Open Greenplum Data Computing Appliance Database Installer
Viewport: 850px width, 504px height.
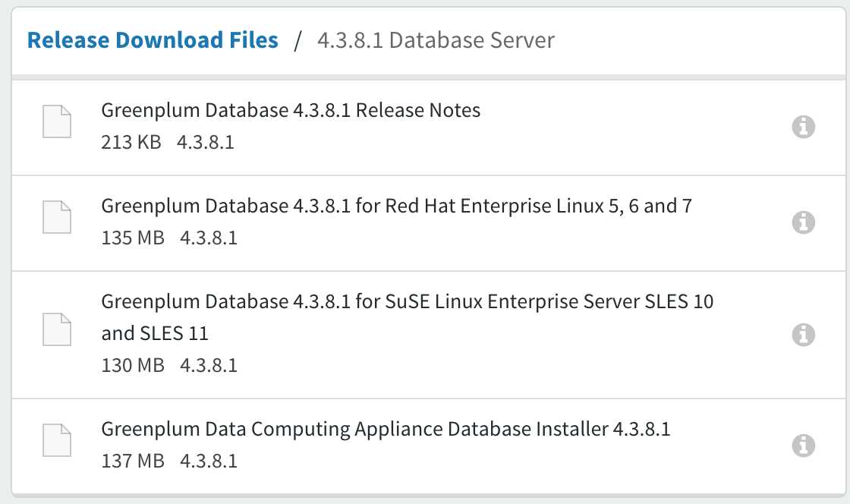pyautogui.click(x=386, y=429)
